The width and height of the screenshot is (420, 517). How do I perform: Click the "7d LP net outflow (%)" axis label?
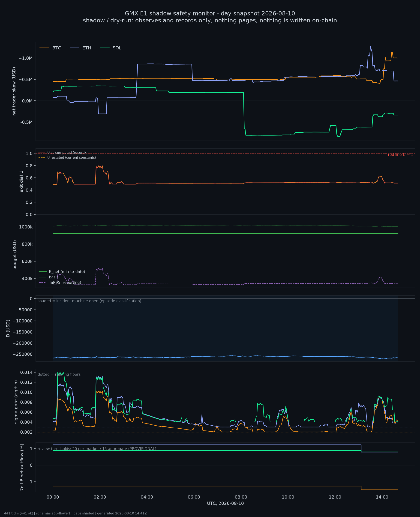[22, 467]
